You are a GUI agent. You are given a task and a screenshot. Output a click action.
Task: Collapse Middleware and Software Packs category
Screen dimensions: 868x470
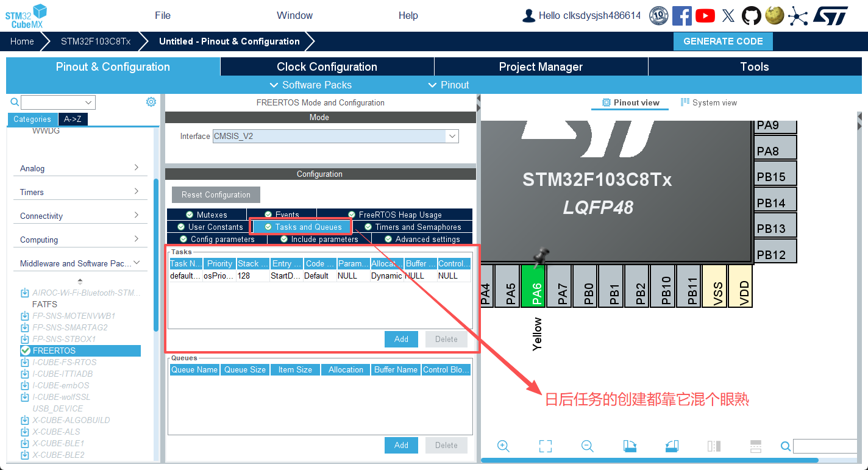80,263
